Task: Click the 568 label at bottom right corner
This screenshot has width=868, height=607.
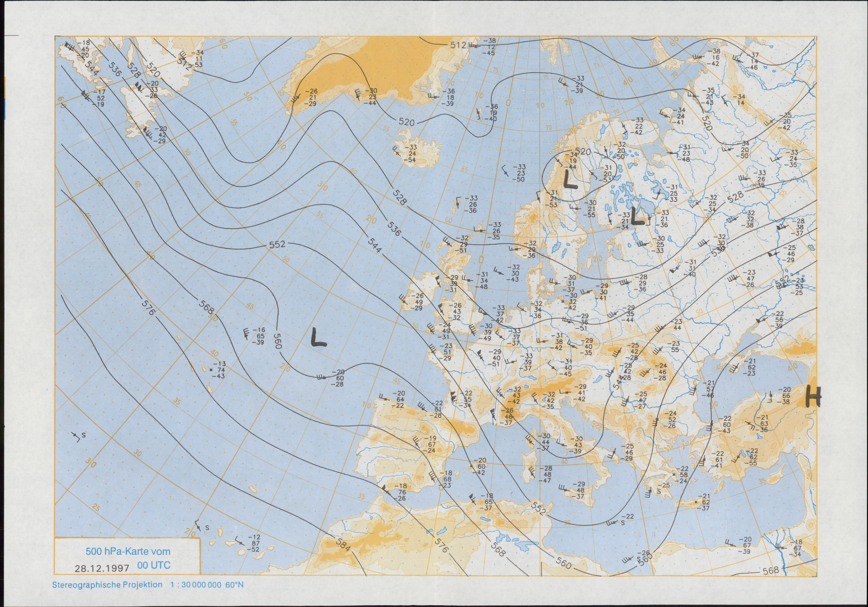Action: [771, 571]
